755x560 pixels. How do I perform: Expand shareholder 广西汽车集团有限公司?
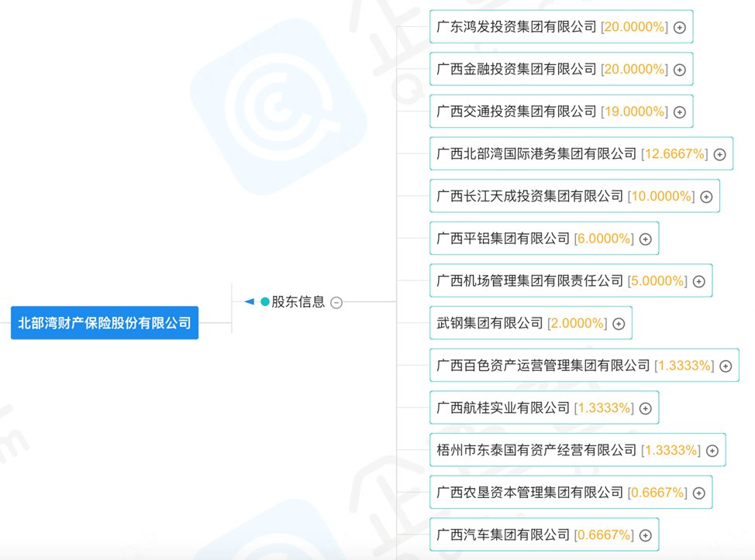[646, 534]
